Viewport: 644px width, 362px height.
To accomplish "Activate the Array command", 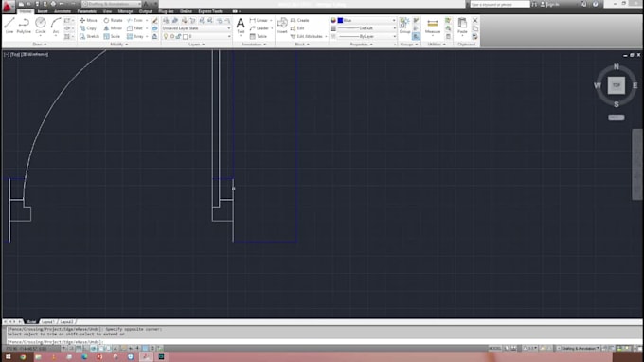I will 135,37.
